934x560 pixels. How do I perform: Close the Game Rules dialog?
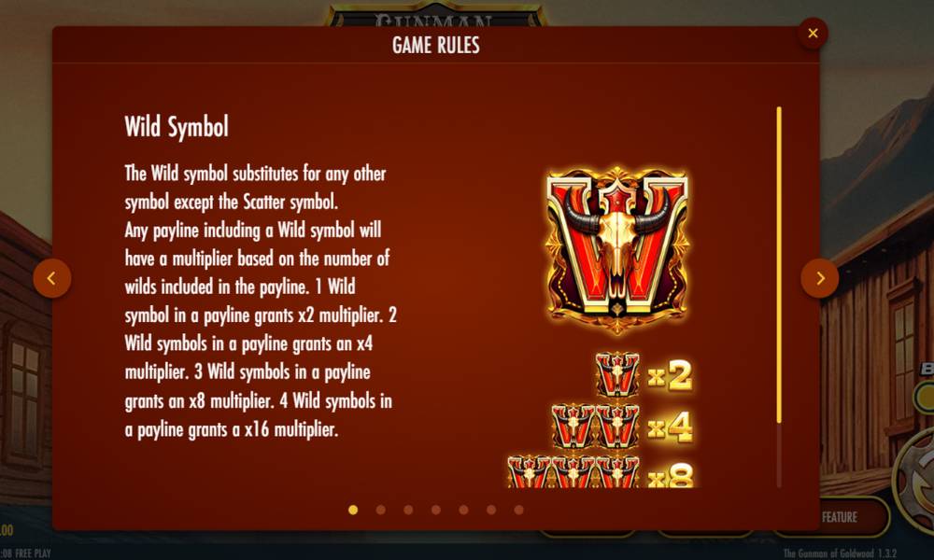coord(813,34)
